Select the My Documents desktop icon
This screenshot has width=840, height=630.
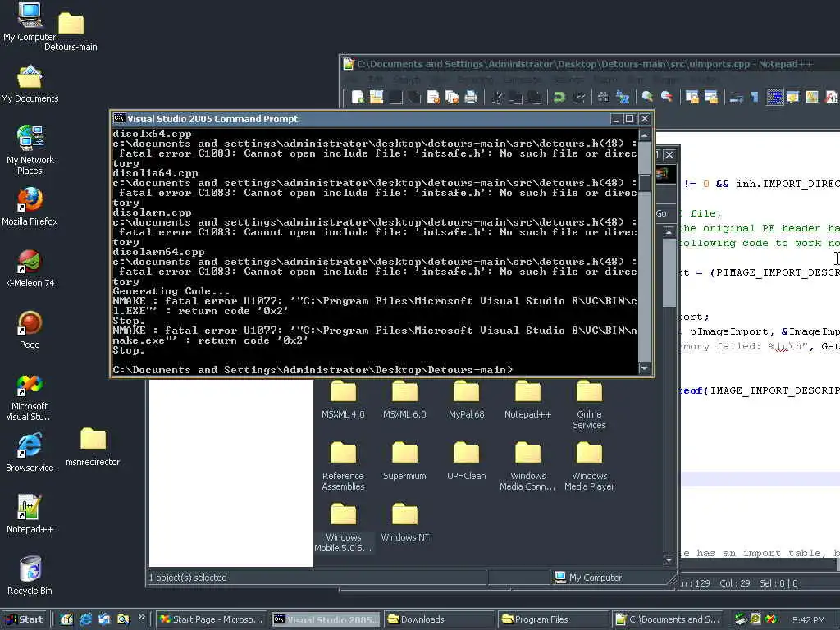pos(30,84)
